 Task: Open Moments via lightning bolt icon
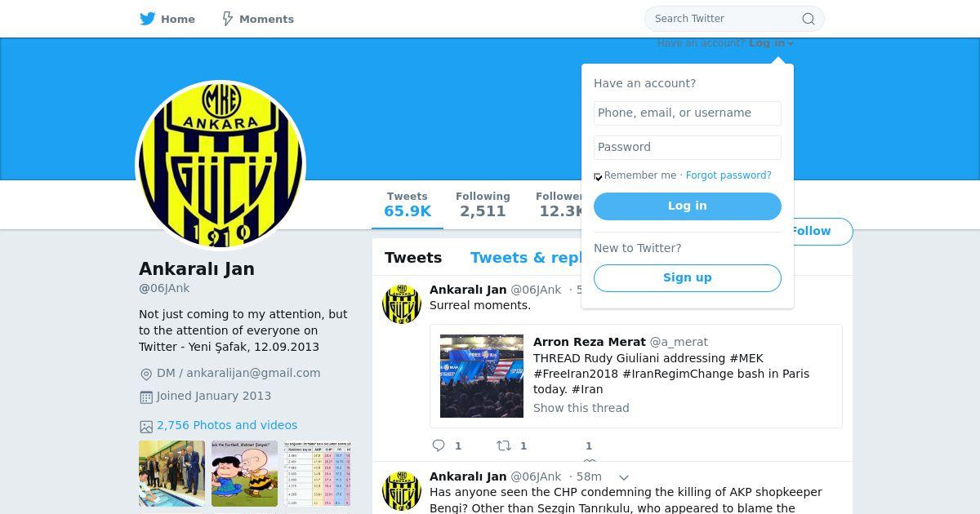click(x=228, y=19)
